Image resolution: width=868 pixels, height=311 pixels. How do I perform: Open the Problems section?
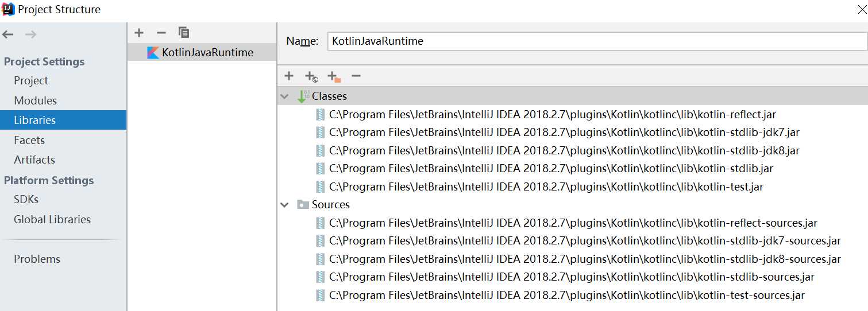[x=37, y=259]
